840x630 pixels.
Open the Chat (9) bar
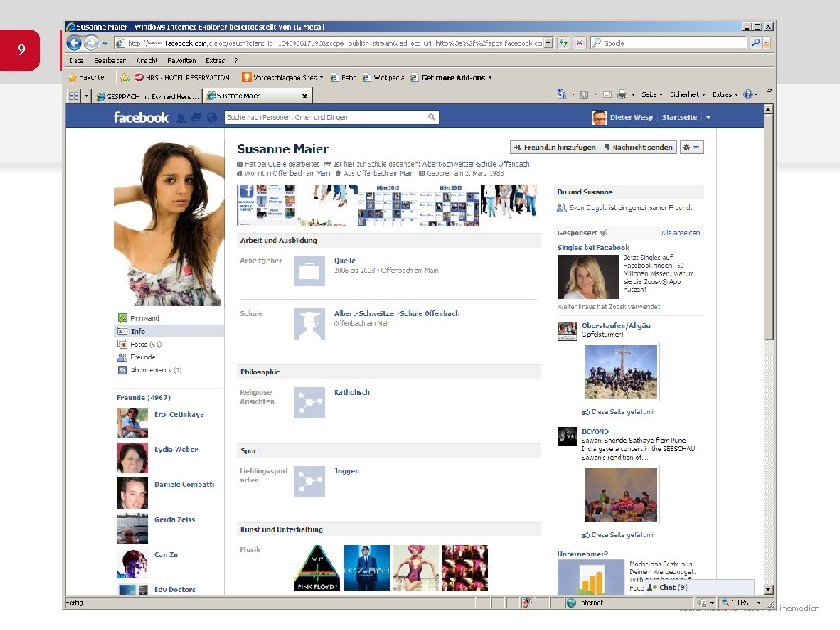point(699,587)
